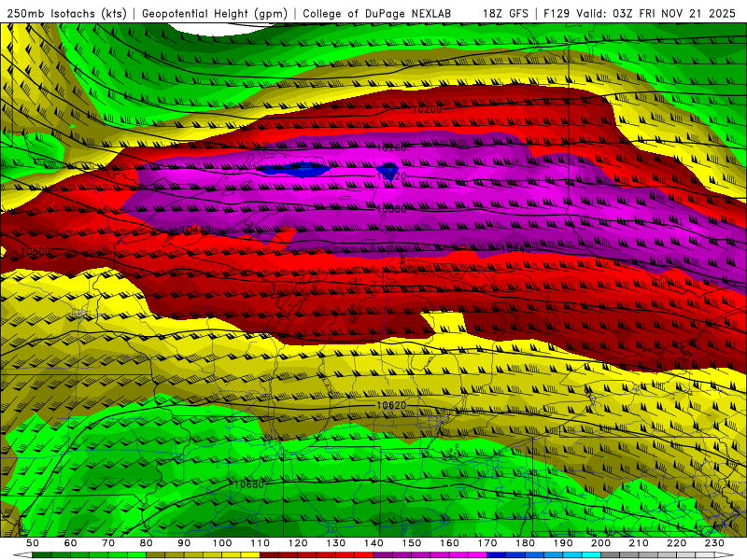Click the color bar label 120
Screen dimensions: 747x560
tap(298, 543)
